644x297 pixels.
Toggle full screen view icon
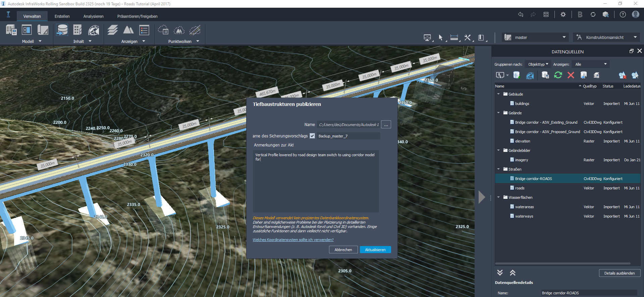pyautogui.click(x=546, y=14)
